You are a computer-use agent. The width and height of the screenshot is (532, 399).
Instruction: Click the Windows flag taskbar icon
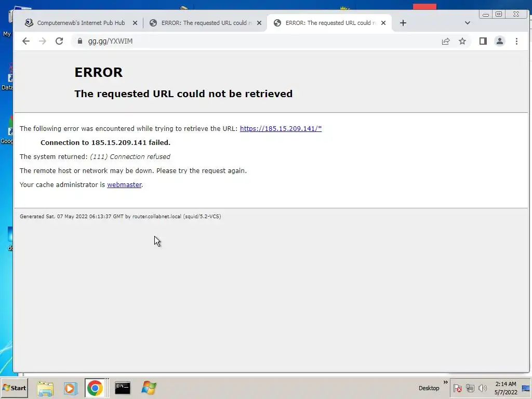[x=149, y=388]
